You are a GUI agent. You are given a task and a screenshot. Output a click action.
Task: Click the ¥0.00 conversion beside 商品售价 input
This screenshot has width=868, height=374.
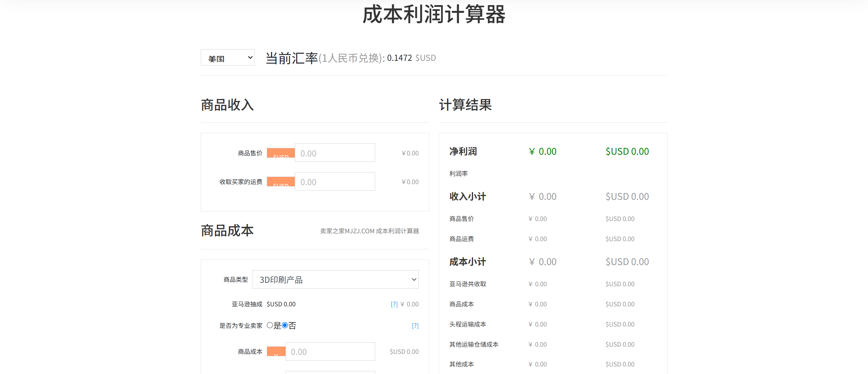(410, 153)
